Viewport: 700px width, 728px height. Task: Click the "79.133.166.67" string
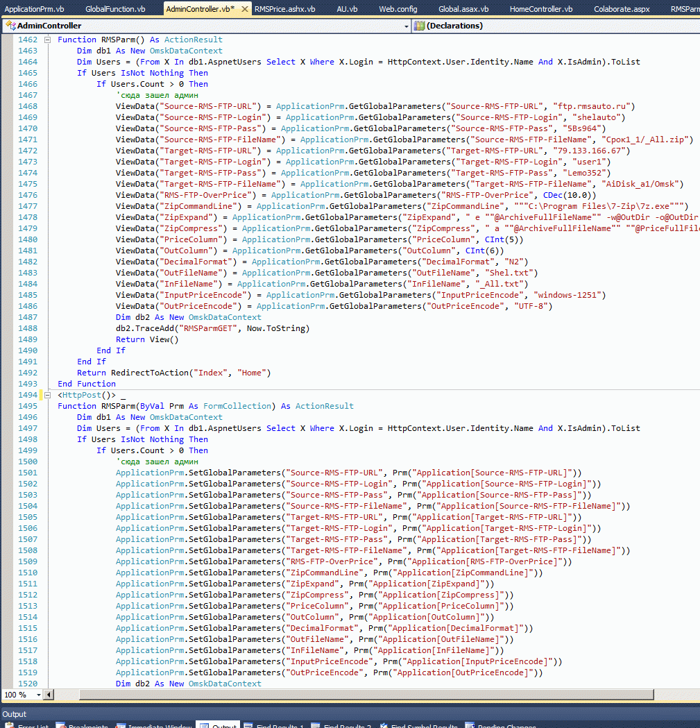[x=588, y=151]
